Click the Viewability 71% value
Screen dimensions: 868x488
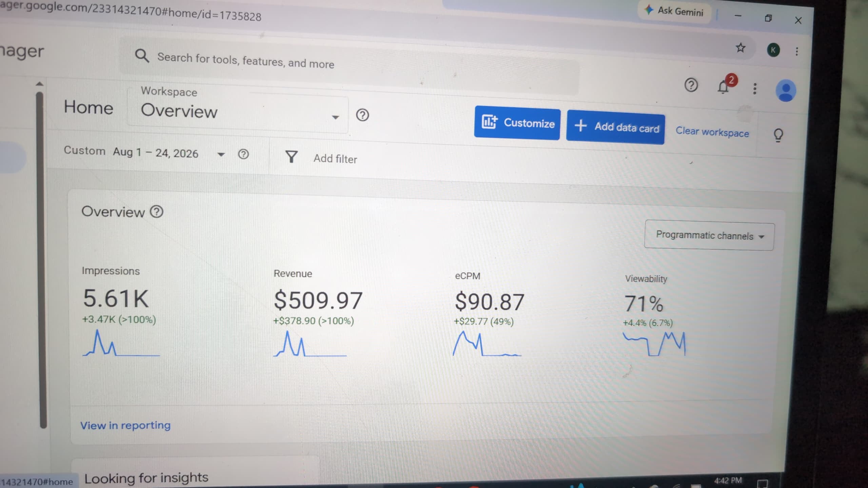pyautogui.click(x=644, y=303)
